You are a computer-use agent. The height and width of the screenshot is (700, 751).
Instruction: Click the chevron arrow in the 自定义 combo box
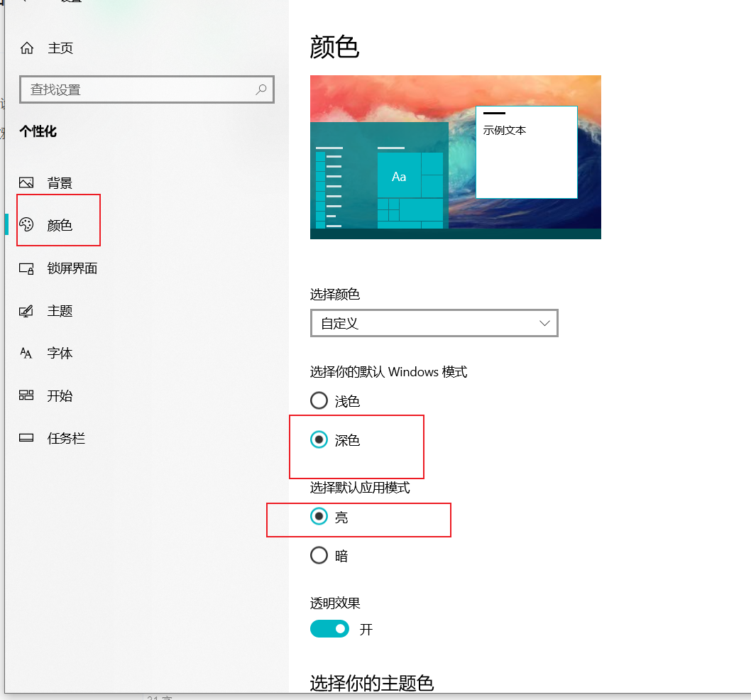tap(544, 323)
